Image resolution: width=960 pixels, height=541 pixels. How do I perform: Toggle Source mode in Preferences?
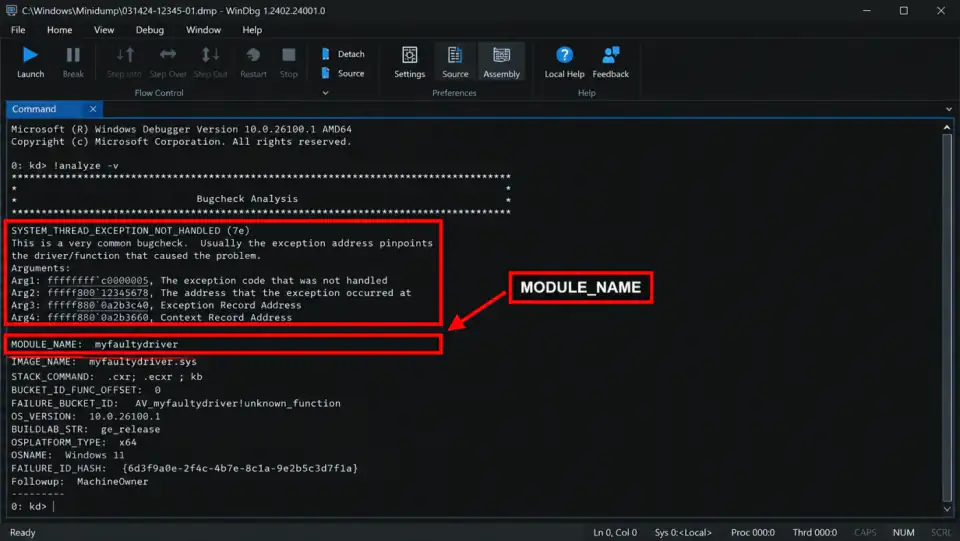coord(455,61)
